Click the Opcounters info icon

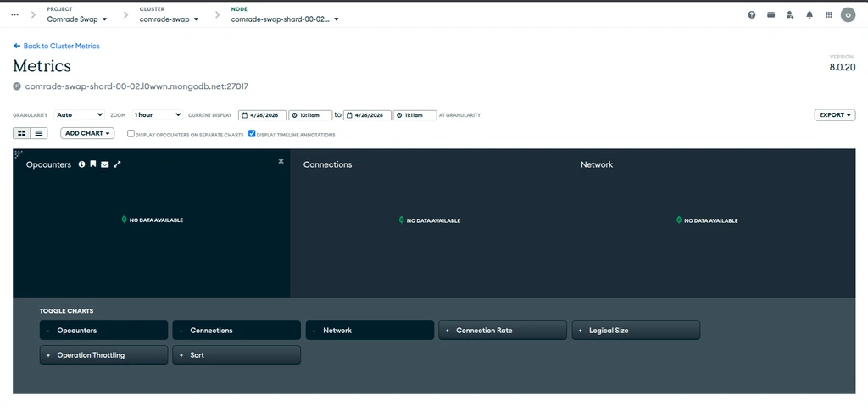coord(82,164)
